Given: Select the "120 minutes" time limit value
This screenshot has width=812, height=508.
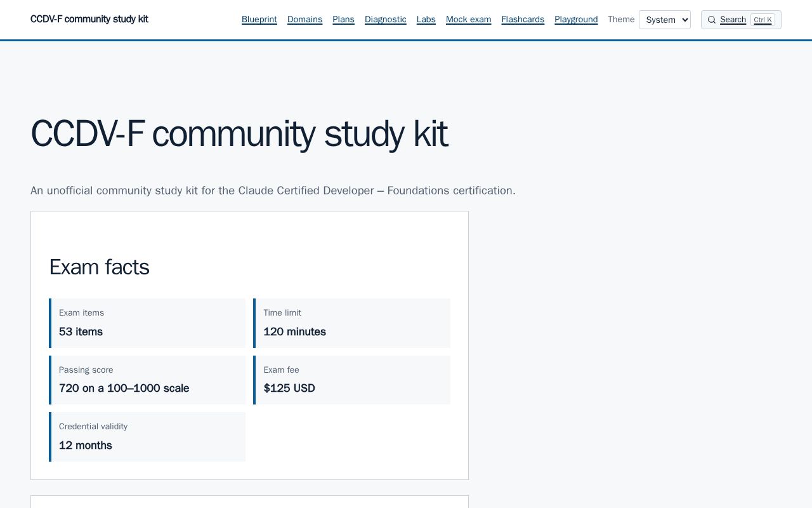Looking at the screenshot, I should (295, 332).
